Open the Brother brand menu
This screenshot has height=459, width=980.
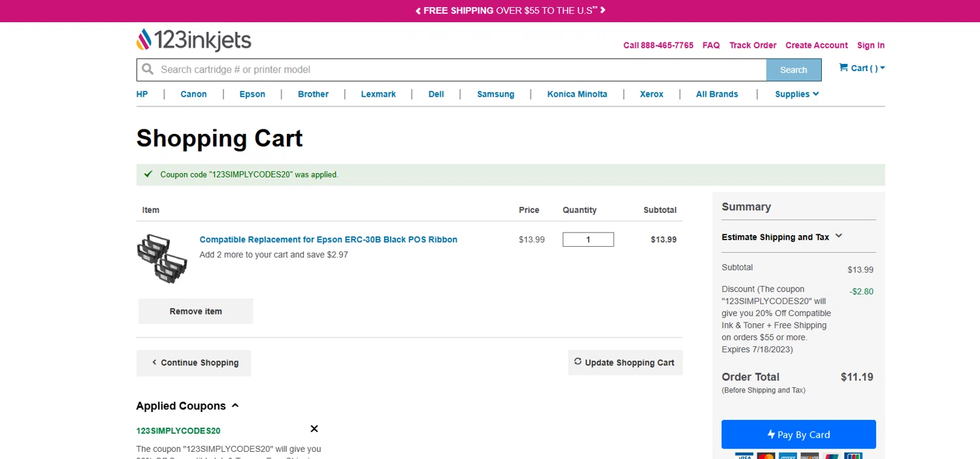[313, 94]
